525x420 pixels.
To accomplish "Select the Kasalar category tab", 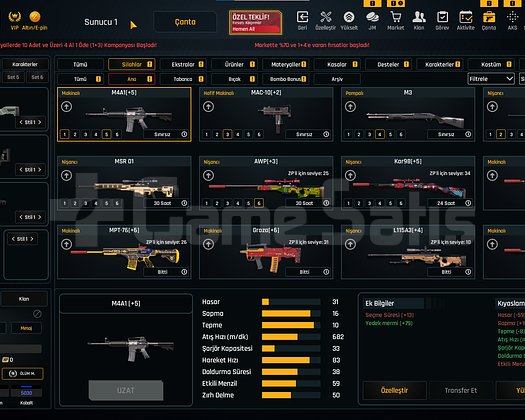I will (337, 64).
